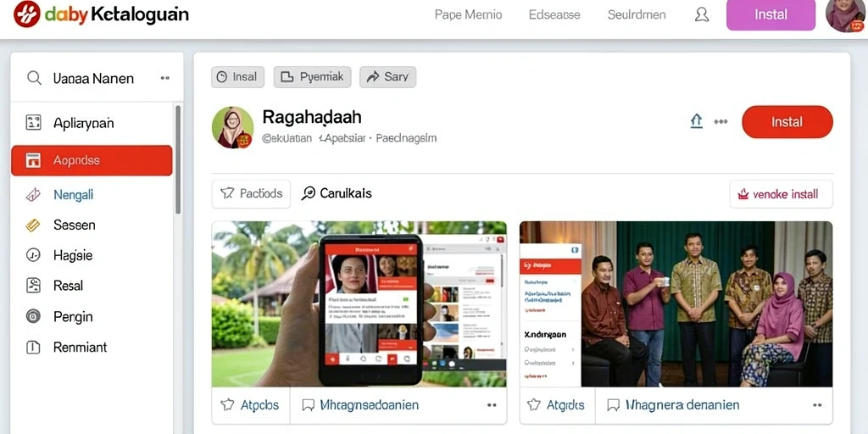
Task: Click the Pergin sidebar icon
Action: pyautogui.click(x=33, y=316)
